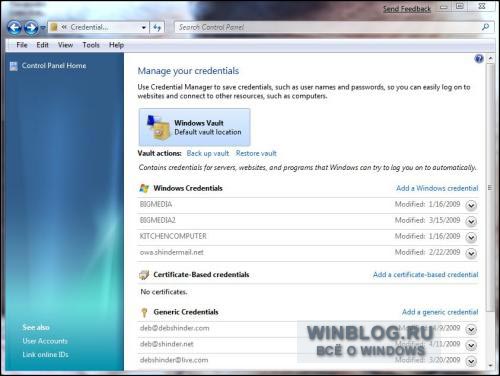Click Add a certificate-based credential
500x376 pixels.
click(425, 275)
